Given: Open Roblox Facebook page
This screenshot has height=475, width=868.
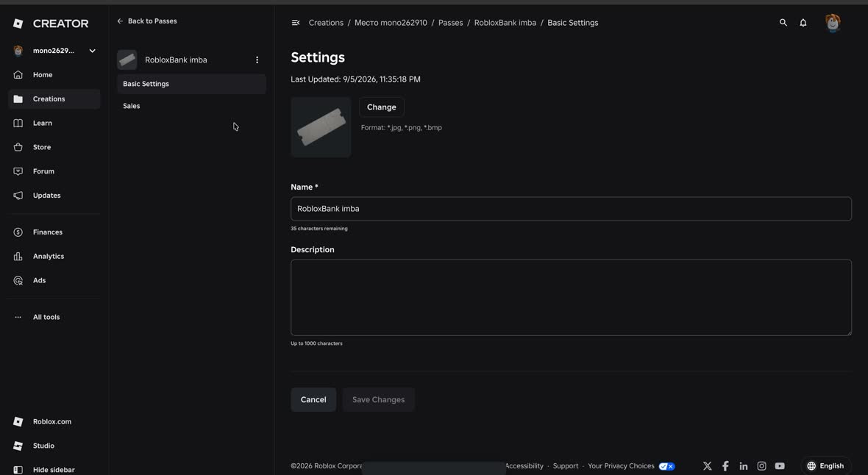Looking at the screenshot, I should [x=726, y=466].
